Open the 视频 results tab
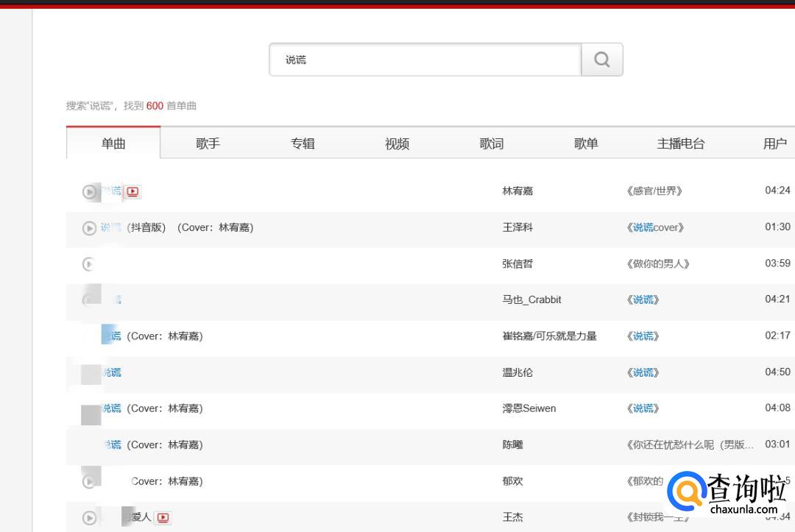The height and width of the screenshot is (532, 795). click(x=397, y=143)
